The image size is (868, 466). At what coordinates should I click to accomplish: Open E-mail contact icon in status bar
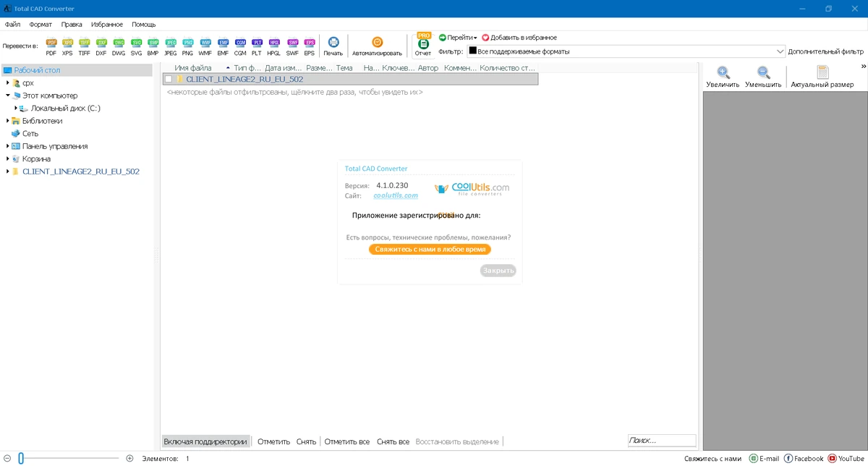click(764, 459)
